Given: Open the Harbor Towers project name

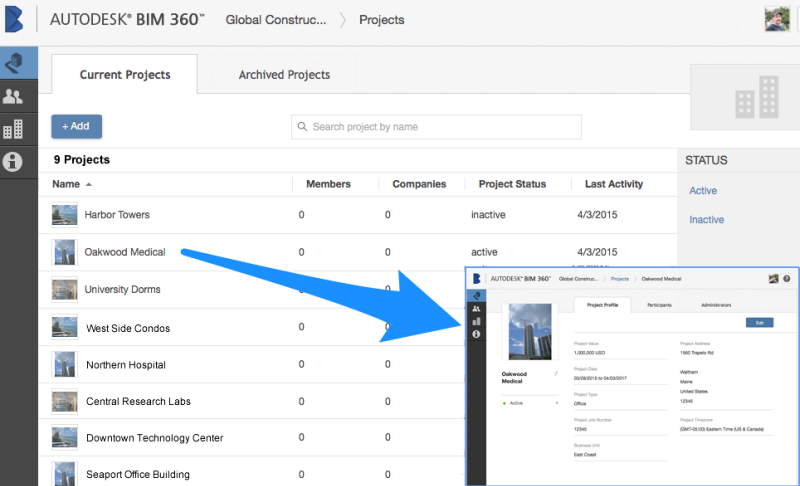Looking at the screenshot, I should (117, 215).
